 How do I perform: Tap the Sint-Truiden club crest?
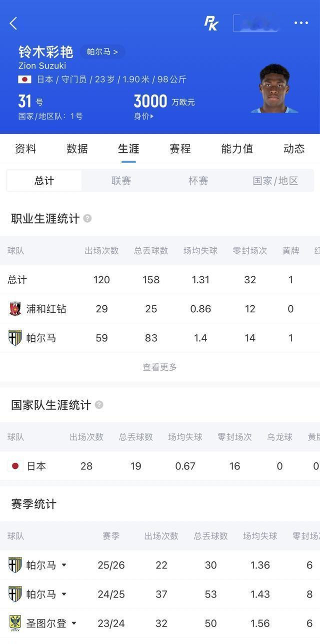click(15, 623)
